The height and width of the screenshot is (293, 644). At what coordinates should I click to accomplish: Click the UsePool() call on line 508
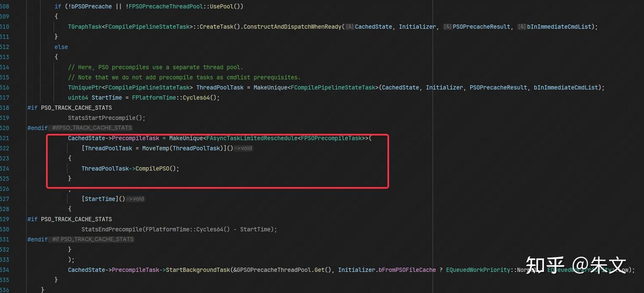[227, 6]
